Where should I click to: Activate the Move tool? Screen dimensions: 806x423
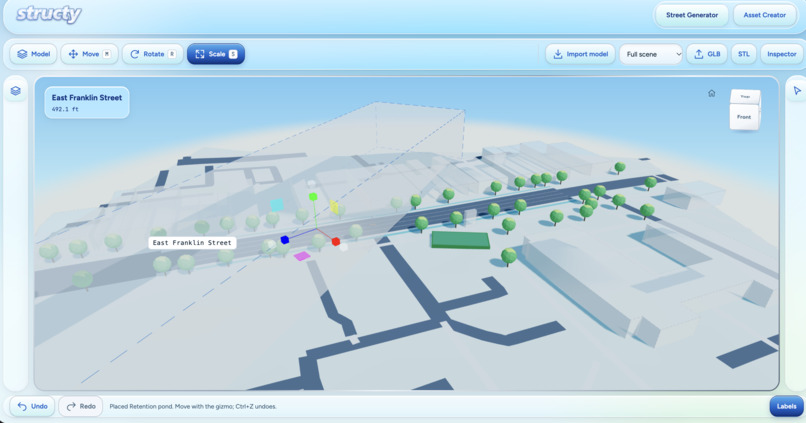(89, 54)
